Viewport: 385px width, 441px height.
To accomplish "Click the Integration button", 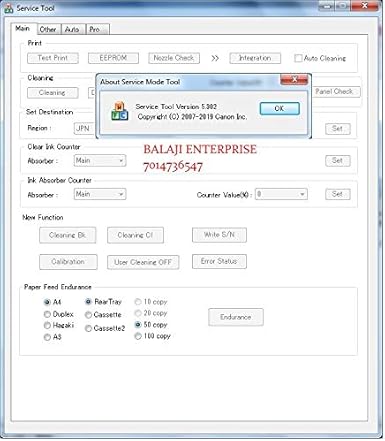I will [x=255, y=58].
